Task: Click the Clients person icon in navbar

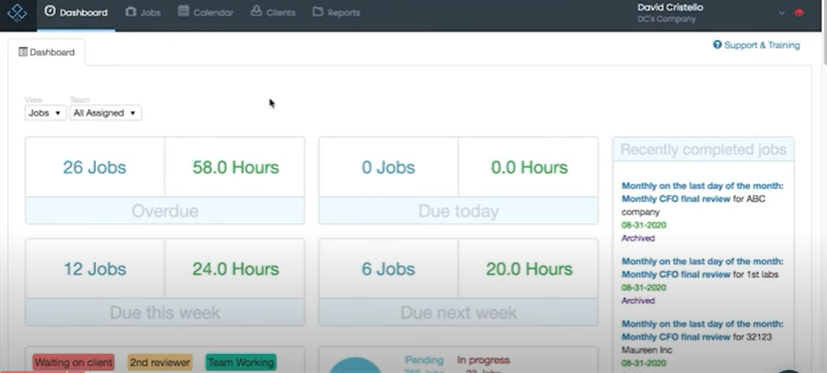Action: (x=256, y=11)
